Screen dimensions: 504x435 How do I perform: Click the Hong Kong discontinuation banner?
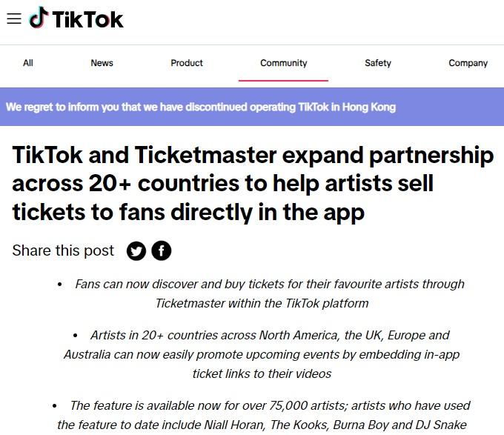click(x=252, y=107)
